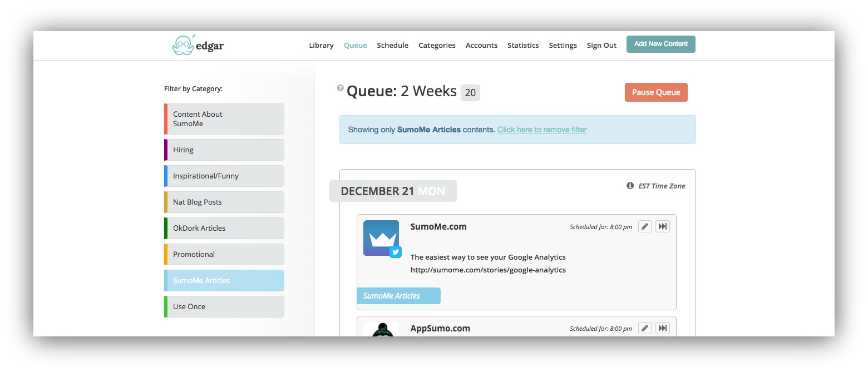Click SumoMe.com's Scheduled for 8:00 pm text

[x=601, y=227]
